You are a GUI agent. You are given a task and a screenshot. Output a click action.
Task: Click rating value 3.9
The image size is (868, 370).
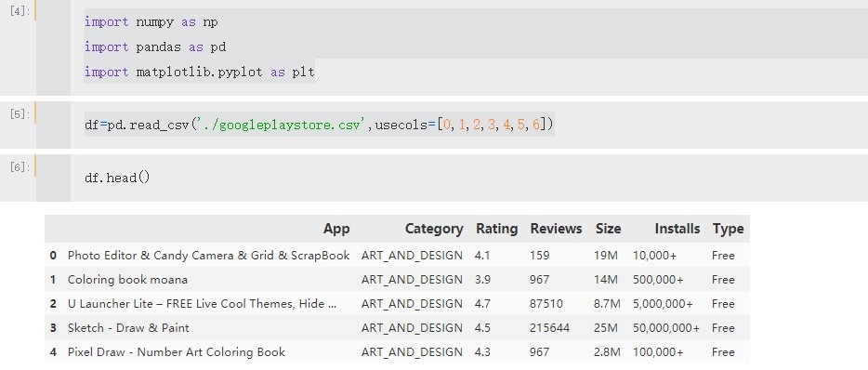click(x=482, y=280)
